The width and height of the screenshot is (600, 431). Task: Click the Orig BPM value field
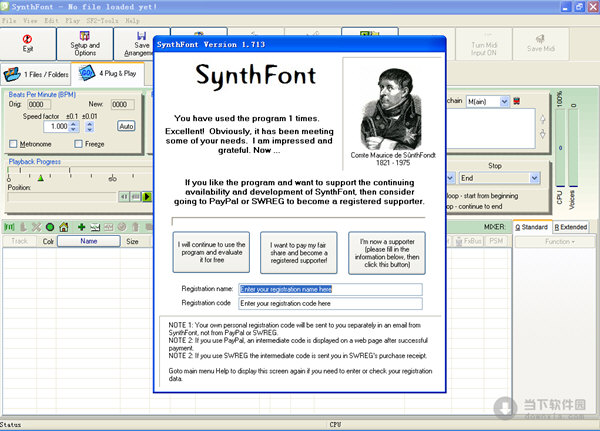tap(39, 104)
